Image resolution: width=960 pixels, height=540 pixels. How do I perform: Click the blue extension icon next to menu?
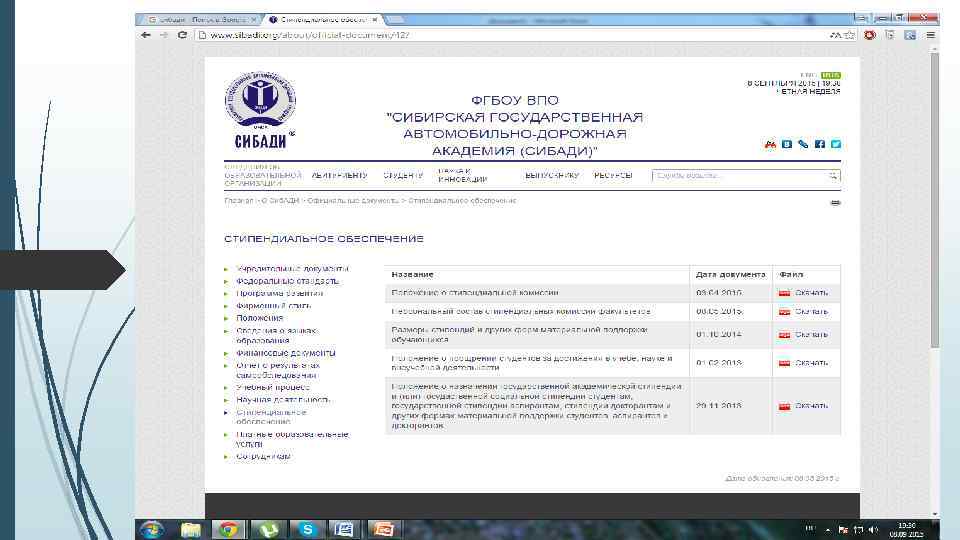[910, 36]
